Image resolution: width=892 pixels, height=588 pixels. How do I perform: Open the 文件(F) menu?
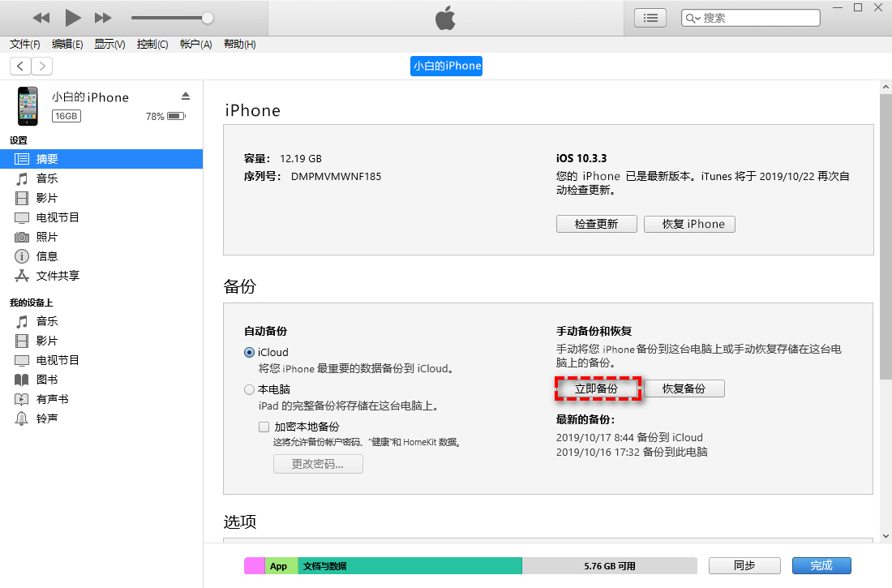tap(25, 45)
